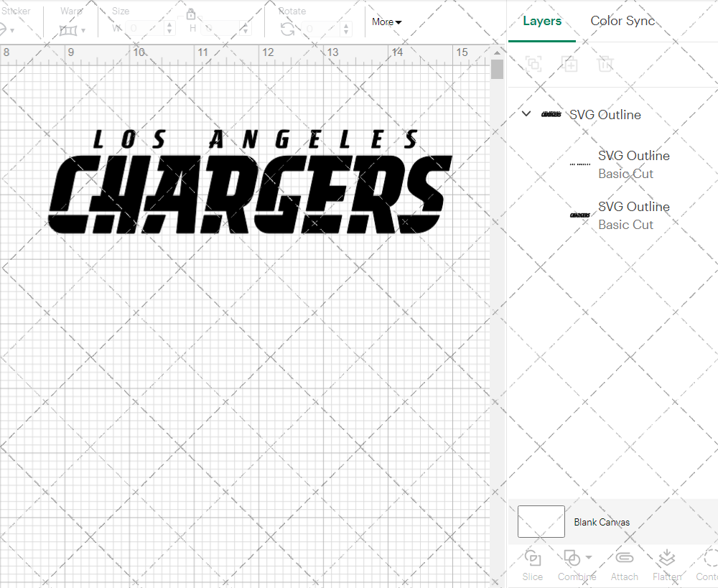Click the Delete trash icon in Layers
Screen dimensions: 718x588
point(605,64)
